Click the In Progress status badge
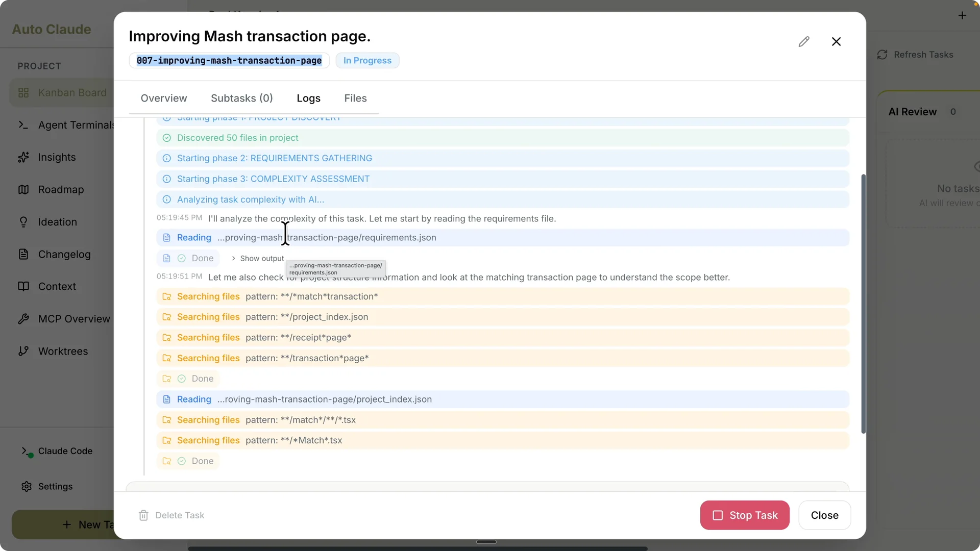 tap(367, 61)
